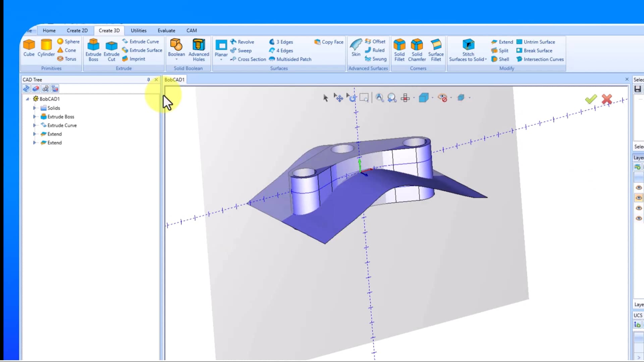Viewport: 644px width, 362px height.
Task: Open the CAM ribbon tab
Action: (x=192, y=31)
